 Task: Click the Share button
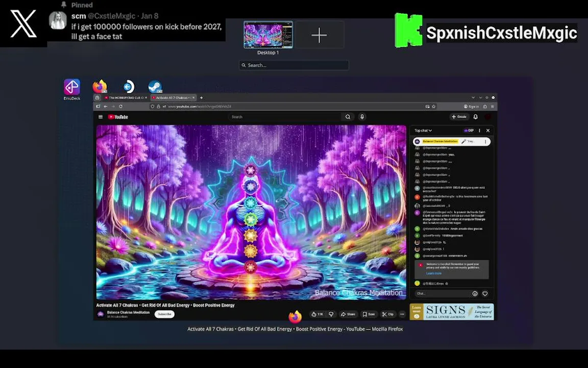348,314
